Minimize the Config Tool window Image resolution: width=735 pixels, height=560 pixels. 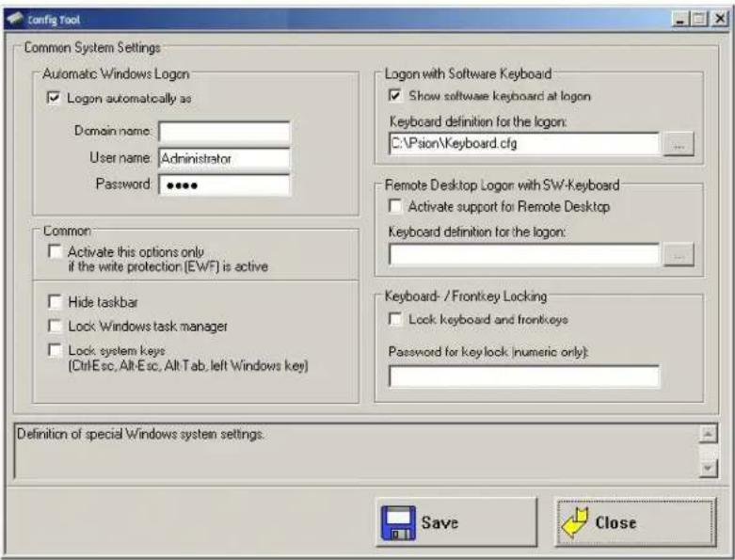[x=680, y=19]
